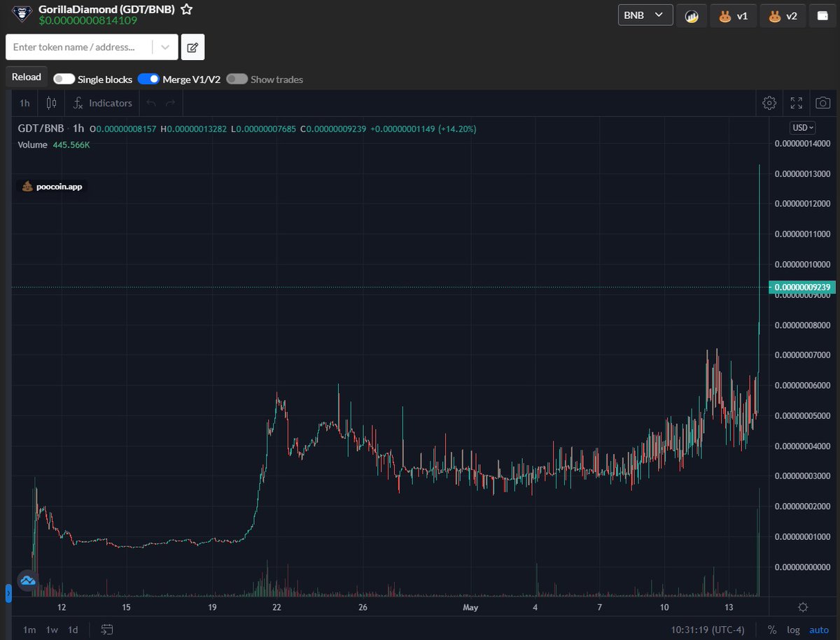Open time axis settings gear

803,607
